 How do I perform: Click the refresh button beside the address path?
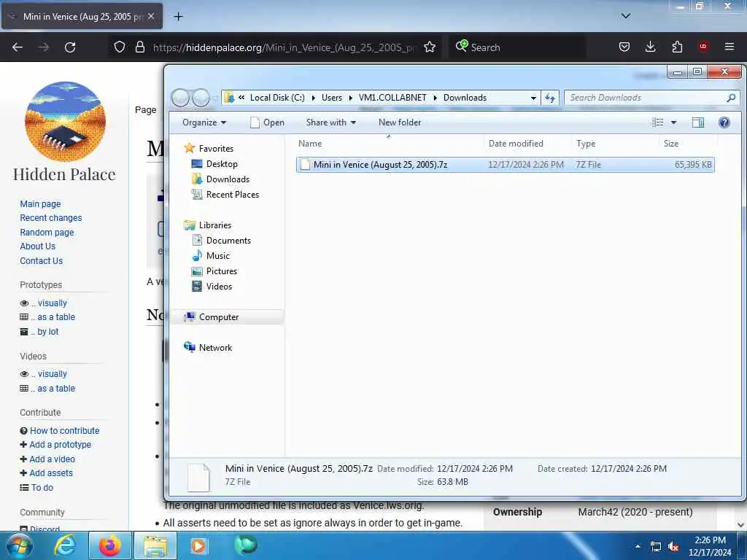click(550, 98)
